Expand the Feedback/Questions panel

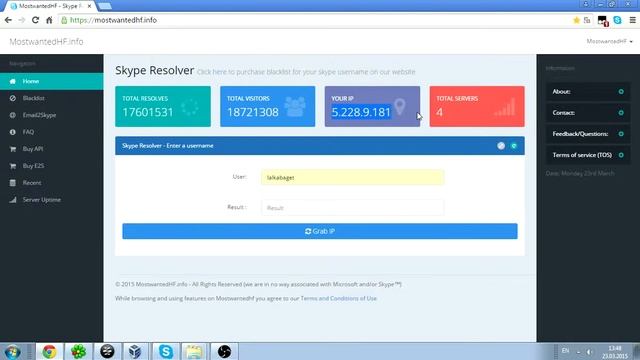click(588, 134)
